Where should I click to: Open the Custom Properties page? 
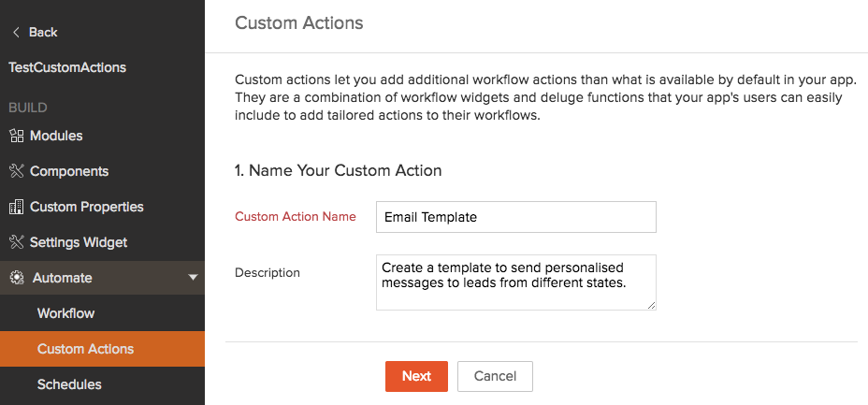[x=86, y=207]
